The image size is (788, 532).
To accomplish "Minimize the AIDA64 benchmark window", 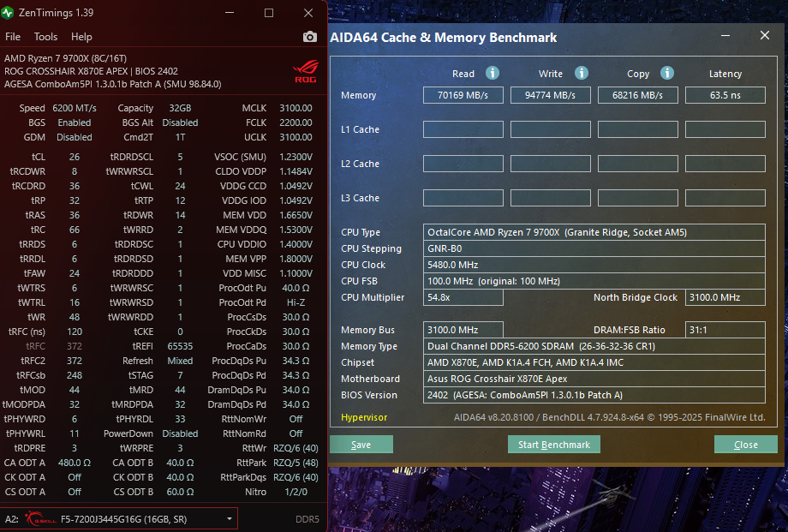I will (725, 35).
